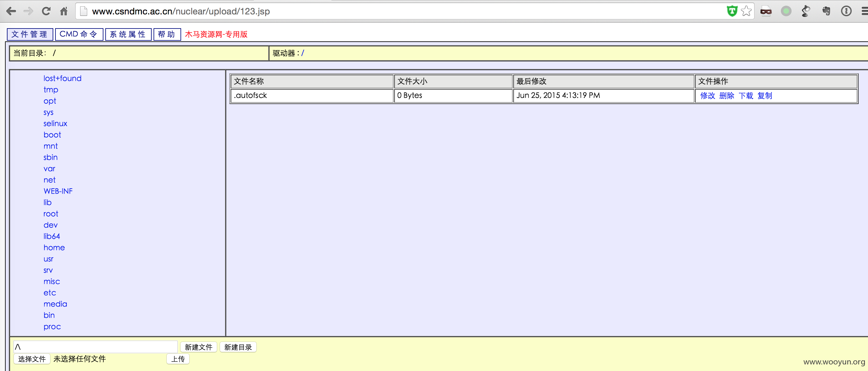
Task: Click the browser forward arrow
Action: (29, 12)
